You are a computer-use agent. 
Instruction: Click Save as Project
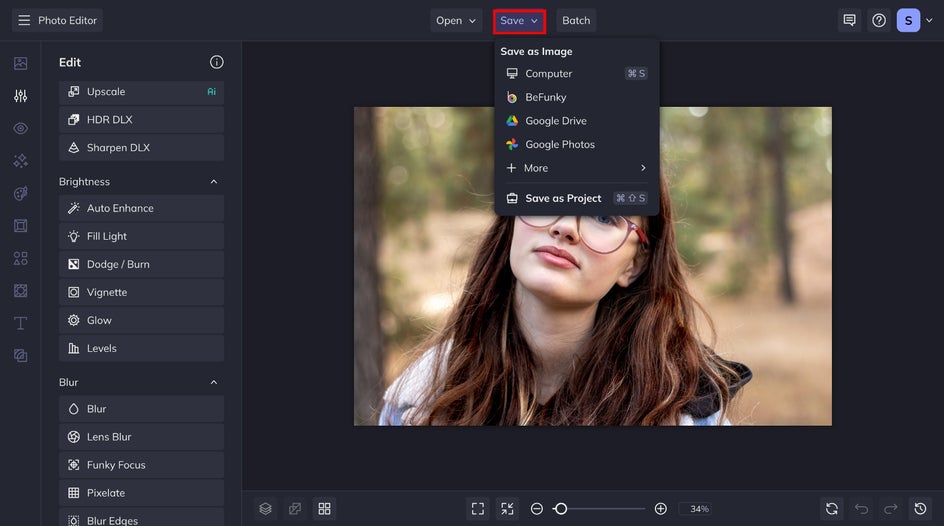click(x=563, y=198)
